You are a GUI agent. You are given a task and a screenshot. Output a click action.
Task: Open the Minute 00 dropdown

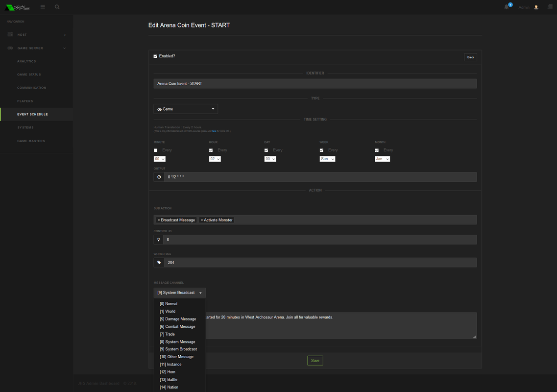point(160,159)
